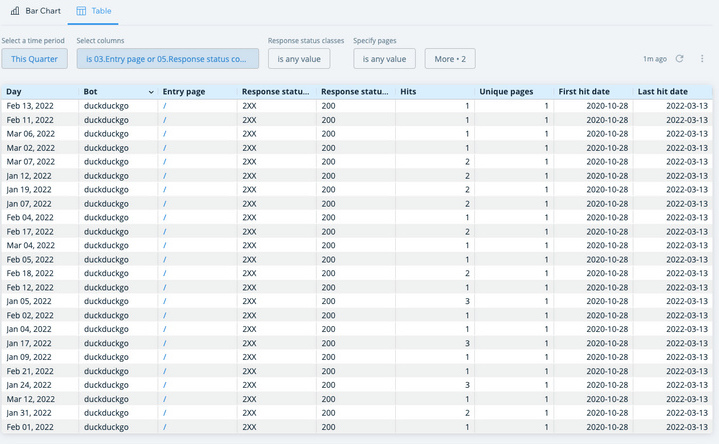Click first hit date in the Feb 12, 2022 row

tap(607, 288)
